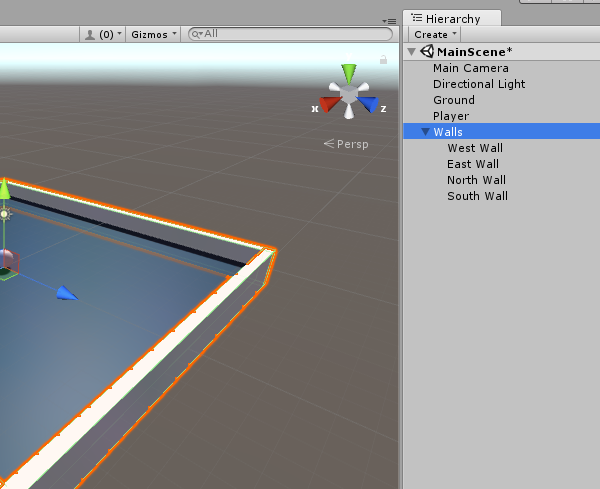This screenshot has width=600, height=489.
Task: Click the blue Z-axis cone on scene gizmo
Action: pyautogui.click(x=368, y=104)
